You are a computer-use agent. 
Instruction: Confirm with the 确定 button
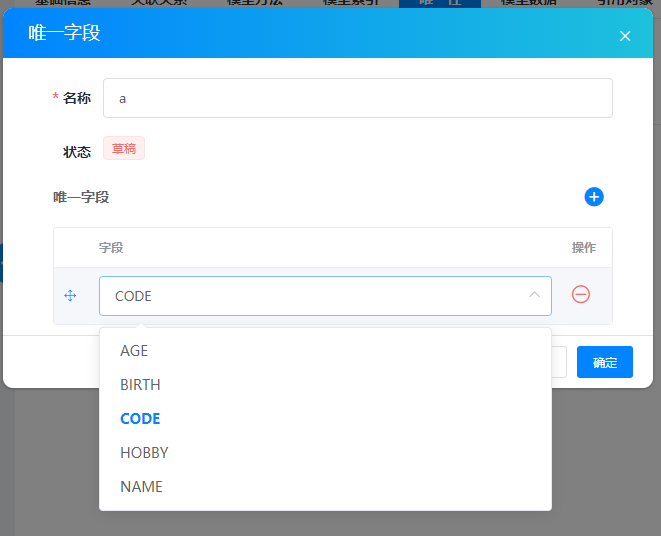[x=604, y=362]
